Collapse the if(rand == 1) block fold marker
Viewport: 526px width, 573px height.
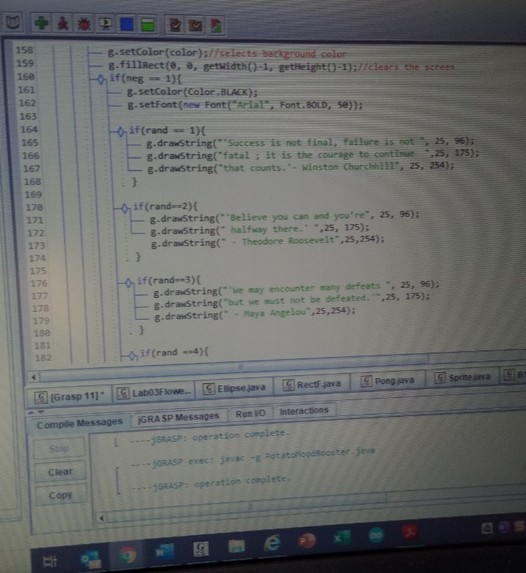click(121, 132)
